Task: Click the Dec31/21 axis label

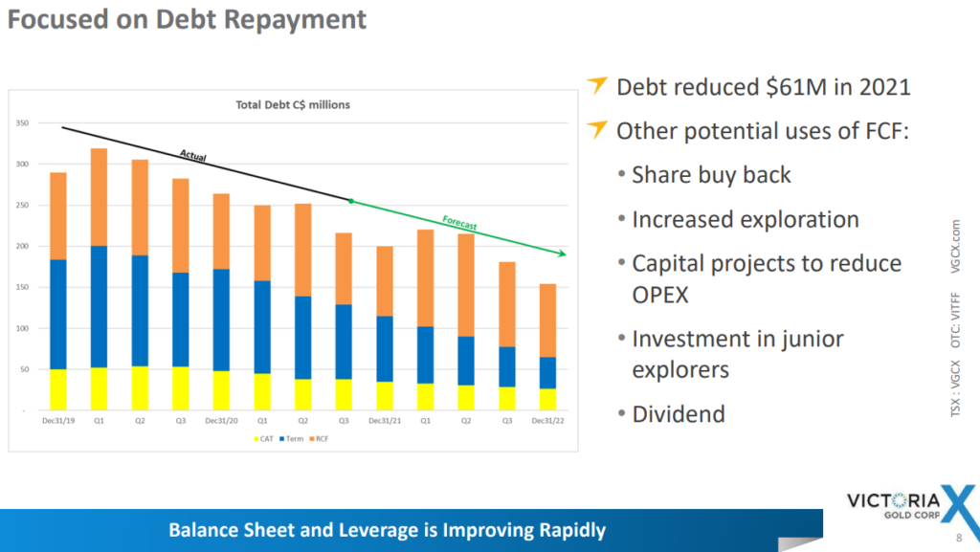Action: [385, 421]
